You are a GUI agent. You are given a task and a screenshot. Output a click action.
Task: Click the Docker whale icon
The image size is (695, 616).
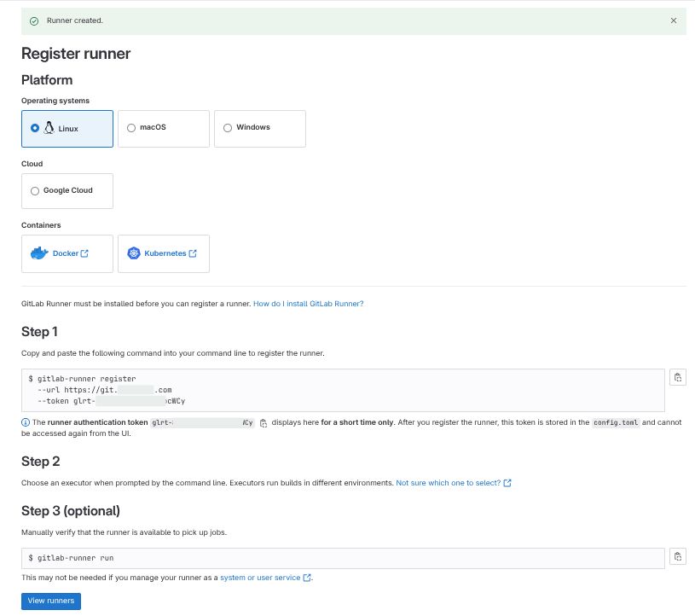pos(40,253)
